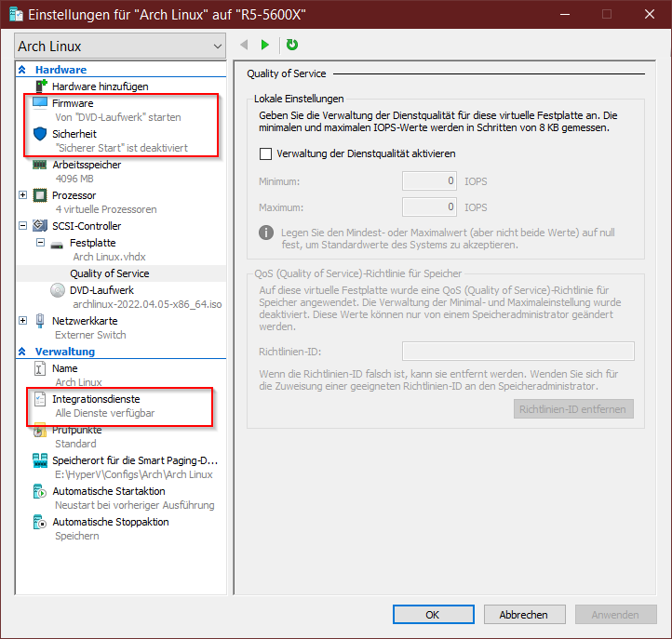Image resolution: width=672 pixels, height=639 pixels.
Task: Select the Smart Paging Speicherort icon
Action: (40, 460)
